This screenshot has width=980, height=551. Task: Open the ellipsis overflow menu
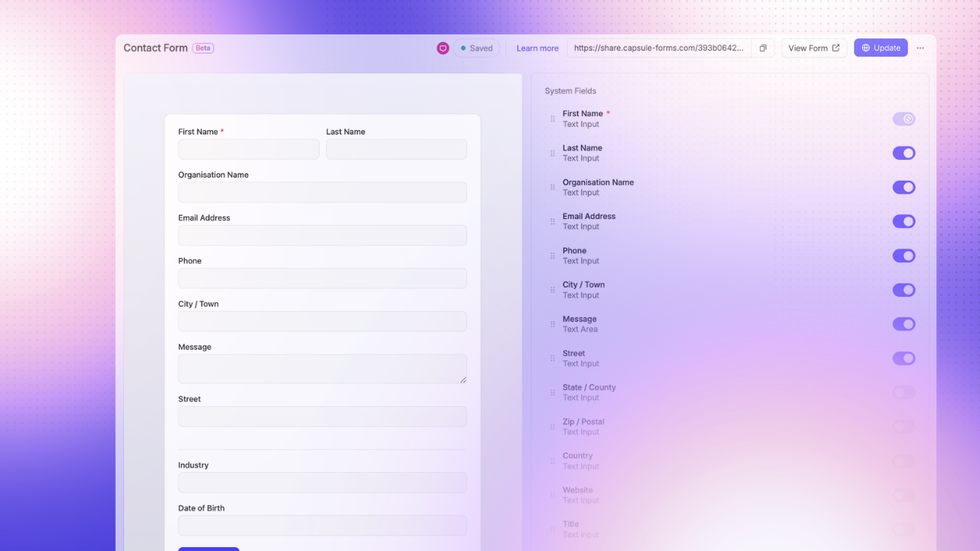920,47
